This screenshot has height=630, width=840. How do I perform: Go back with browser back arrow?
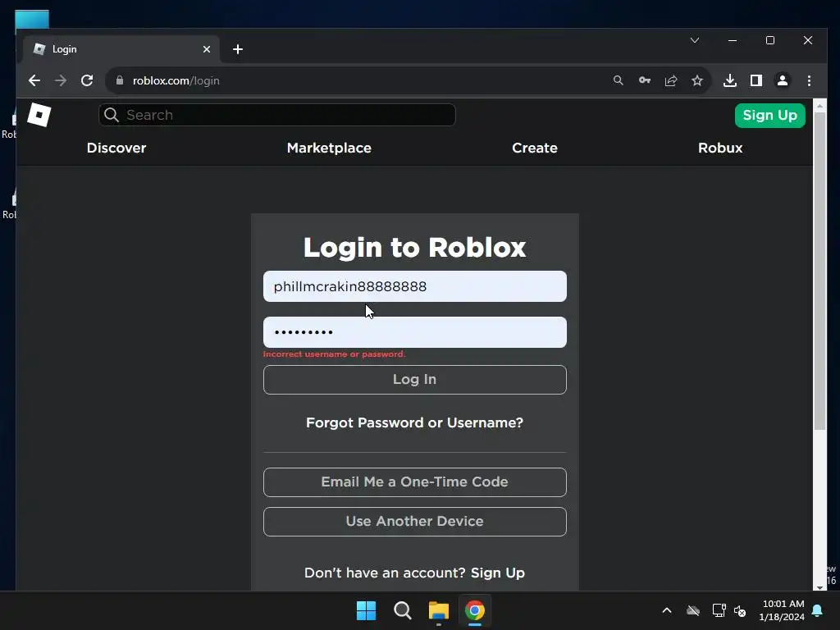[34, 80]
